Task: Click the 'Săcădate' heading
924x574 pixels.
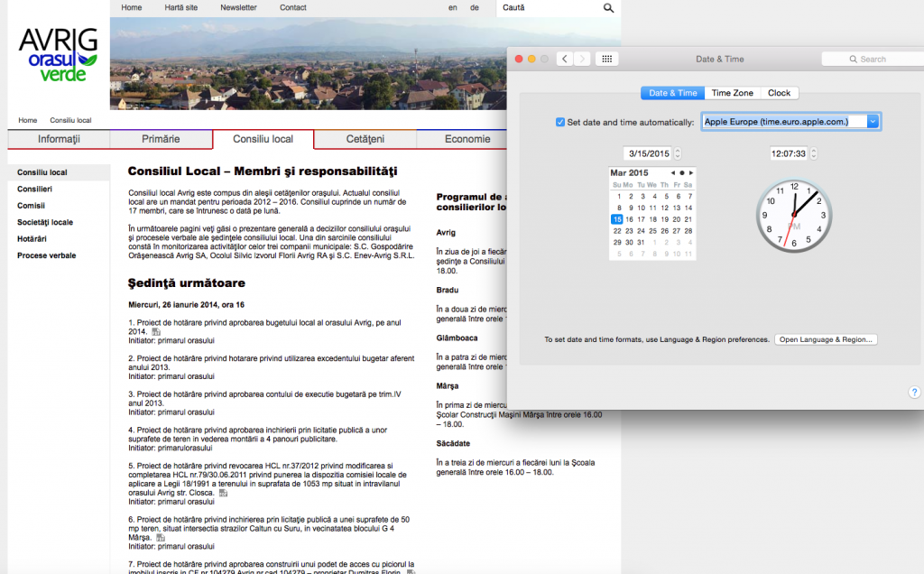Action: [453, 443]
